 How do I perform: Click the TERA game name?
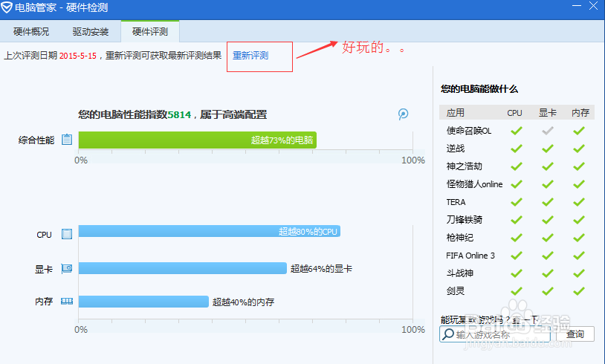tap(456, 202)
